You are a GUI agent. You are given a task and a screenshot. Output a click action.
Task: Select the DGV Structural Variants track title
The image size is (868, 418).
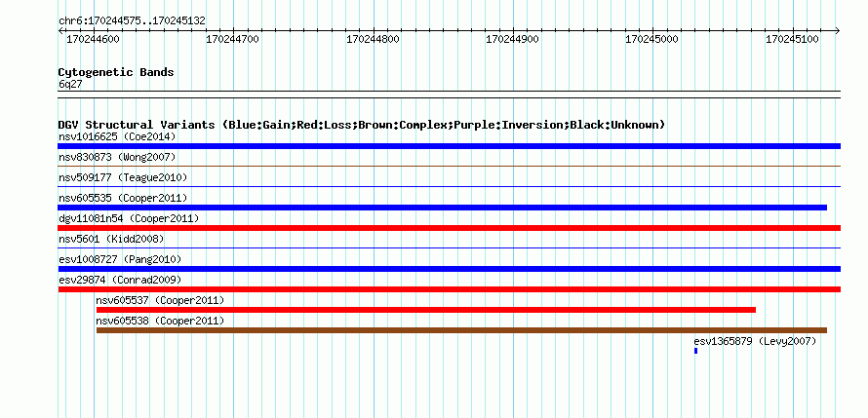362,125
